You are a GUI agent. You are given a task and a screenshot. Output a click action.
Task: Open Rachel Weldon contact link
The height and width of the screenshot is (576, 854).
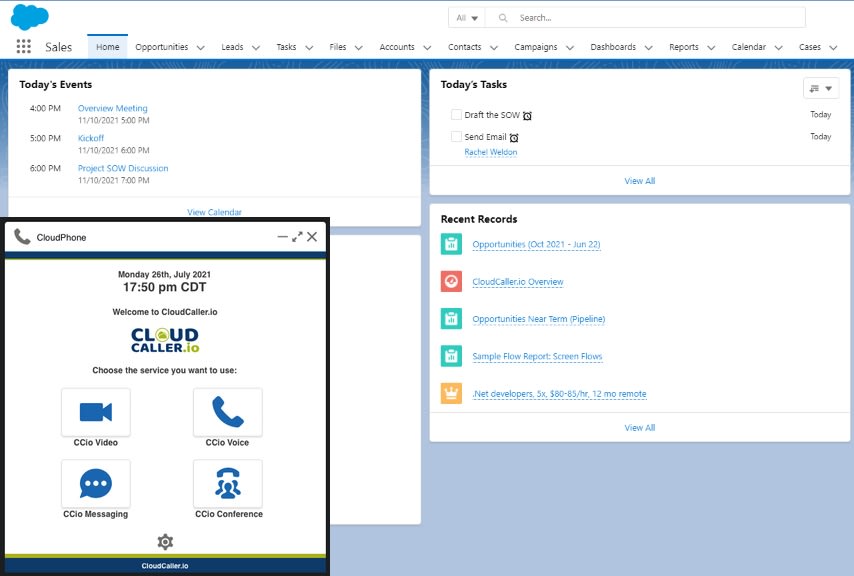coord(491,152)
